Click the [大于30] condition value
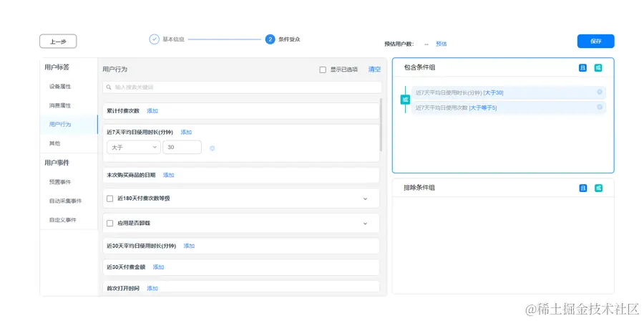 [494, 93]
